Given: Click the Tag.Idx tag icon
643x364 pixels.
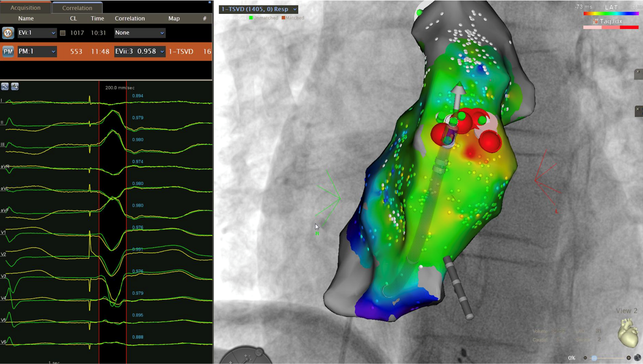Looking at the screenshot, I should pyautogui.click(x=595, y=21).
